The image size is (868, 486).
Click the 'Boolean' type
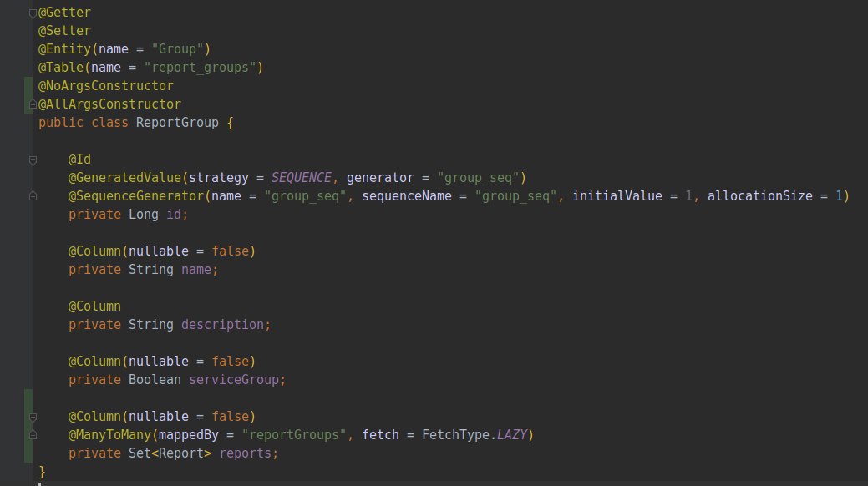(155, 380)
